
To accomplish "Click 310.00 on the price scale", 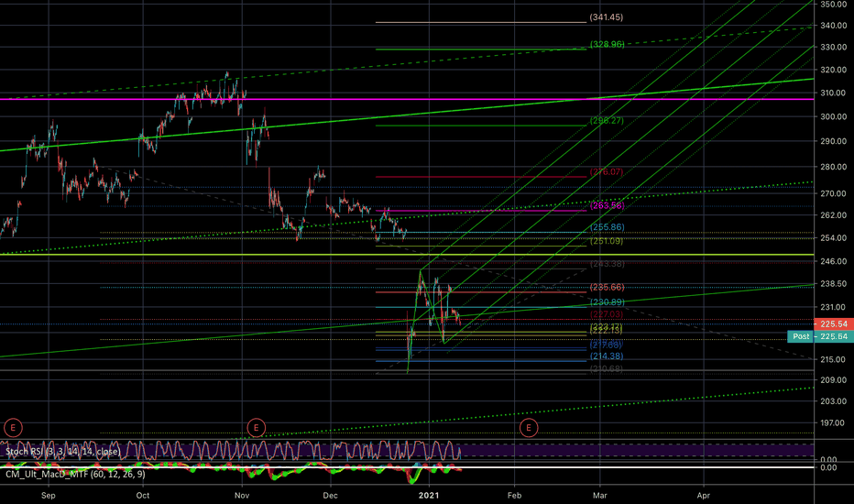I will [833, 93].
